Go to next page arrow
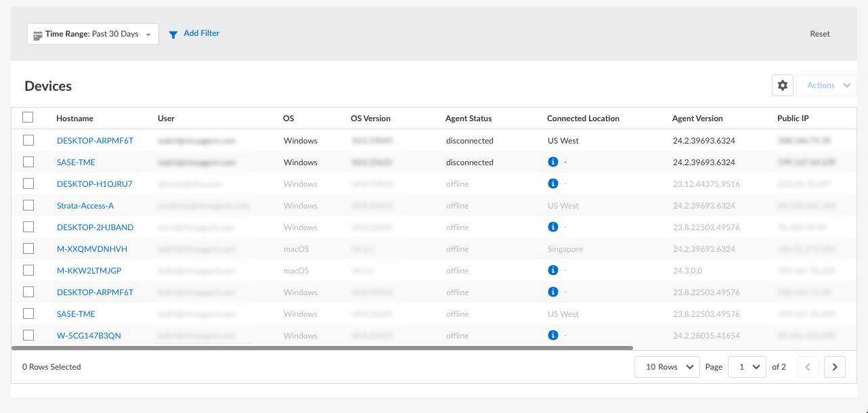This screenshot has height=413, width=868. (835, 367)
